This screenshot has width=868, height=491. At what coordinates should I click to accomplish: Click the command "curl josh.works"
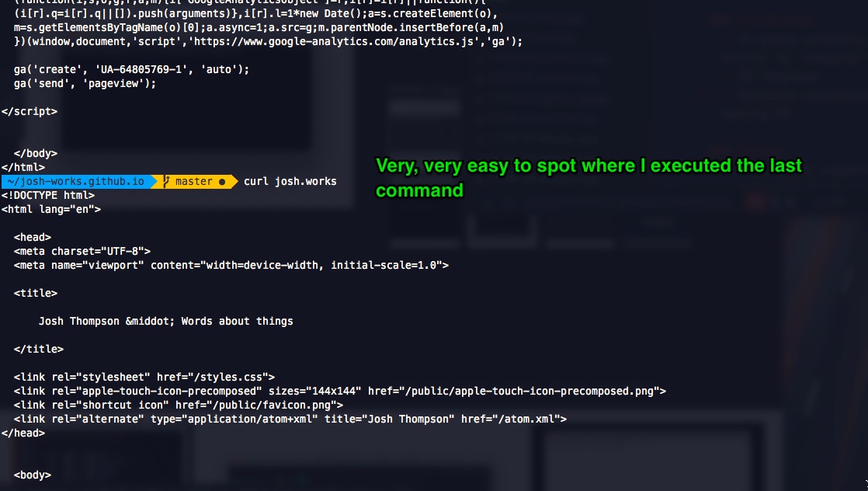[290, 181]
